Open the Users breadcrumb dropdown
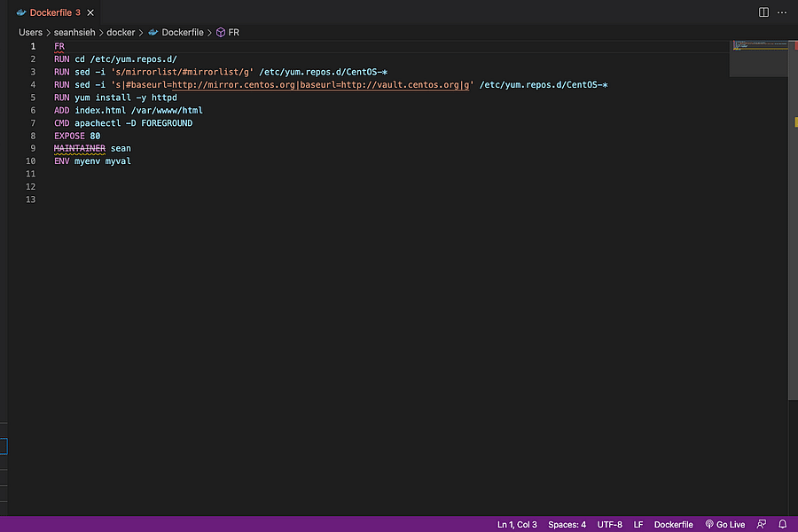 [x=30, y=32]
